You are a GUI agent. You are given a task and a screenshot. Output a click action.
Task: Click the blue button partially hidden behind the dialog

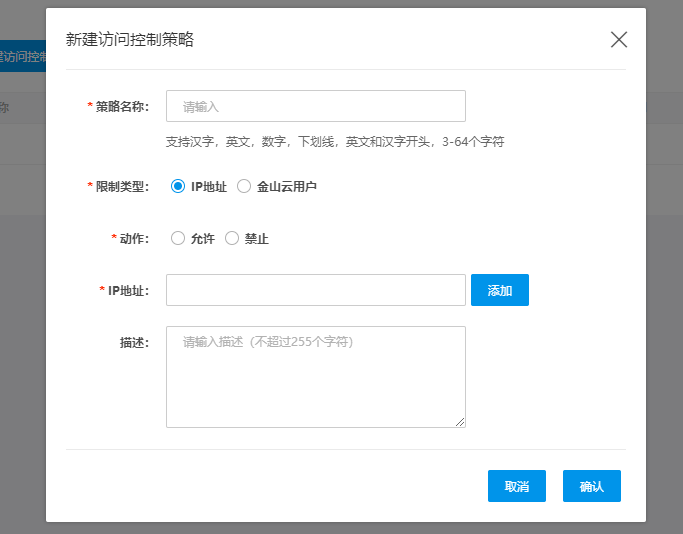click(22, 57)
